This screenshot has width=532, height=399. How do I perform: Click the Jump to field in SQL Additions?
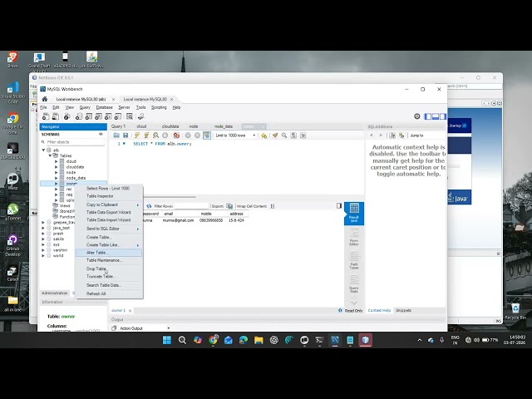tap(427, 135)
